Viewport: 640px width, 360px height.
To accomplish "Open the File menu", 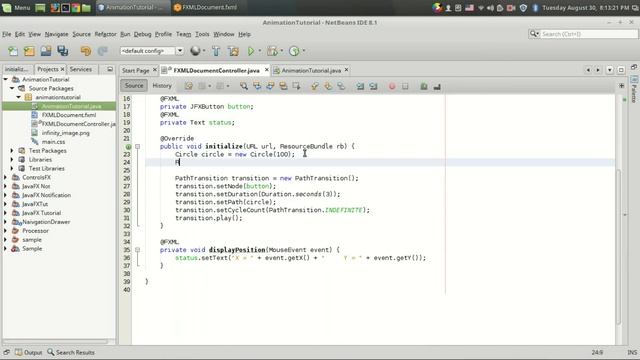I will 7,34.
